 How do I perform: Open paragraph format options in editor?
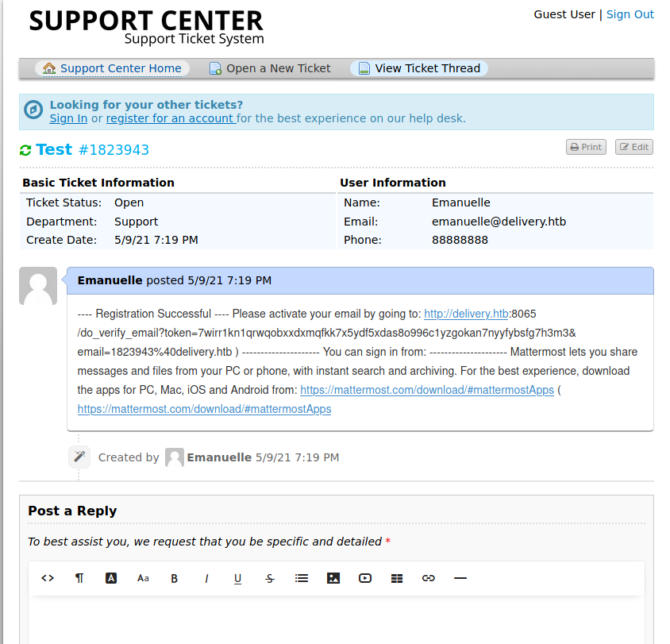pos(79,578)
